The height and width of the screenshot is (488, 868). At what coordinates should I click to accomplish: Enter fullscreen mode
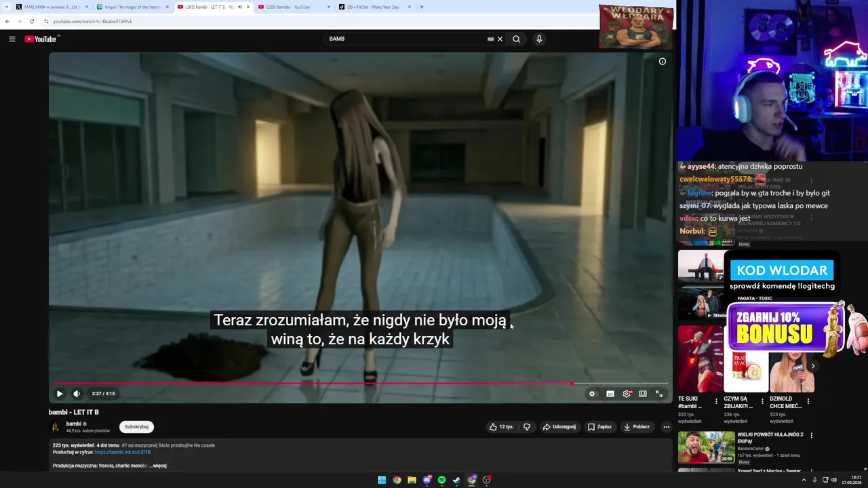(x=659, y=394)
